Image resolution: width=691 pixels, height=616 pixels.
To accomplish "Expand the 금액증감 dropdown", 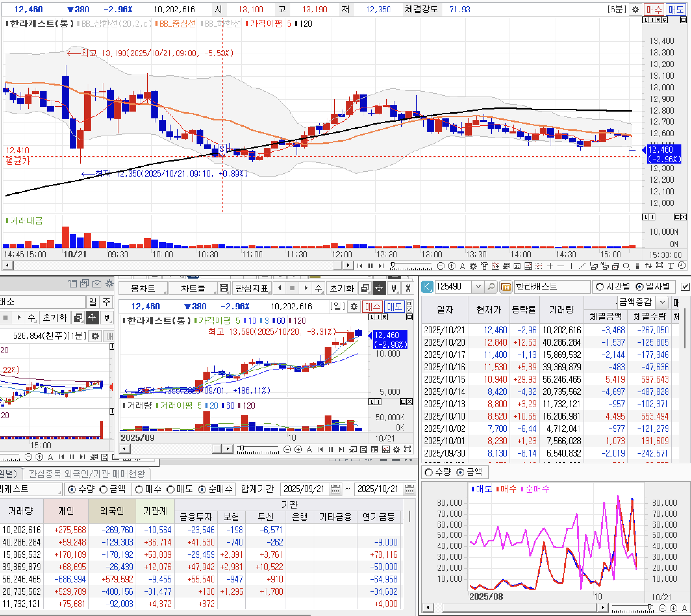I will (x=662, y=302).
